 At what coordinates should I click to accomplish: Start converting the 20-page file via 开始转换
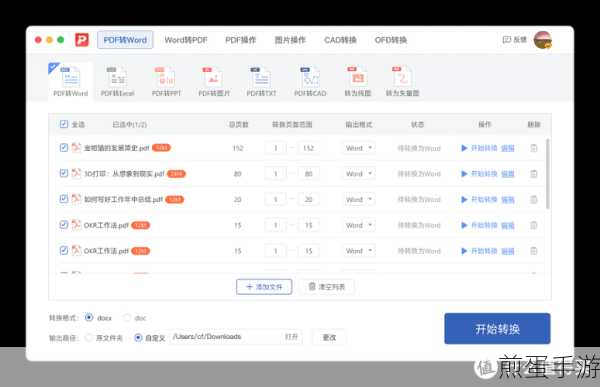pyautogui.click(x=479, y=199)
